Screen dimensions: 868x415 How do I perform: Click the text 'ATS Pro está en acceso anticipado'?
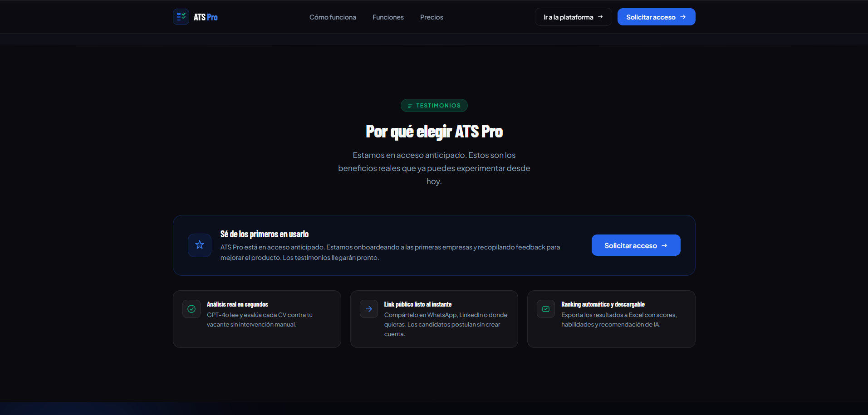click(272, 247)
